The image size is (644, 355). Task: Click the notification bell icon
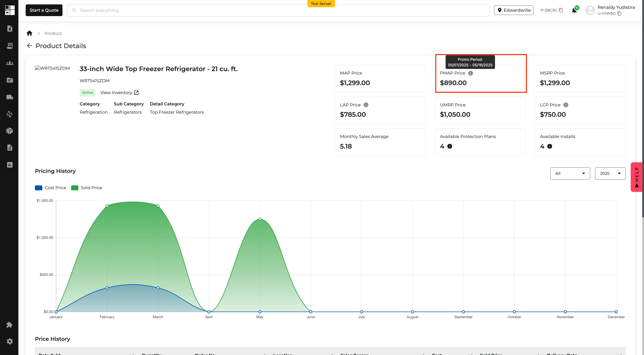click(x=574, y=10)
